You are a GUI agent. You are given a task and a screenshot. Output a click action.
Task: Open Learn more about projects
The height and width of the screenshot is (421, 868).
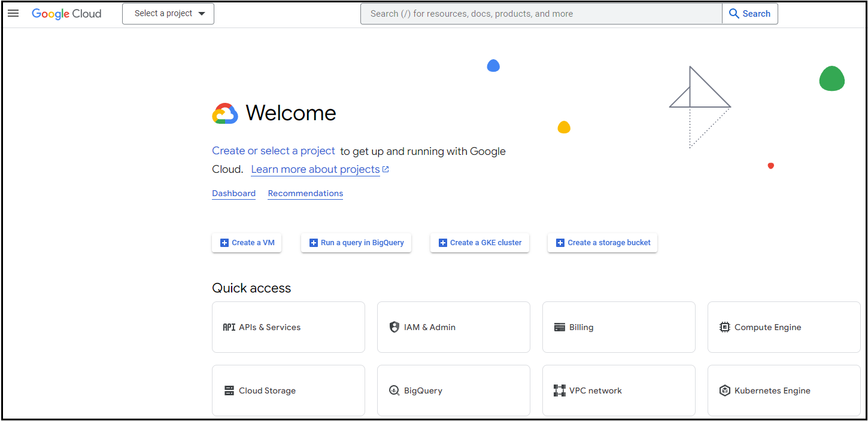[315, 169]
